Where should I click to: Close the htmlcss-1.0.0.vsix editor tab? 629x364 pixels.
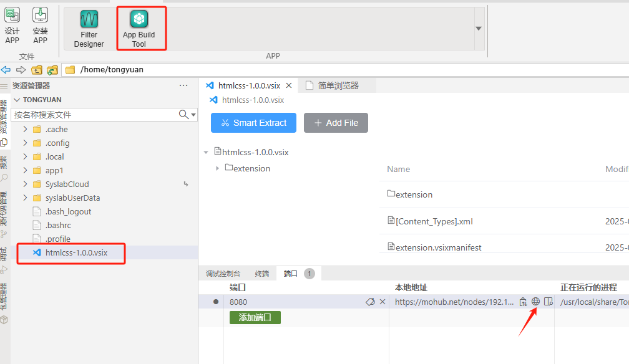coord(289,85)
